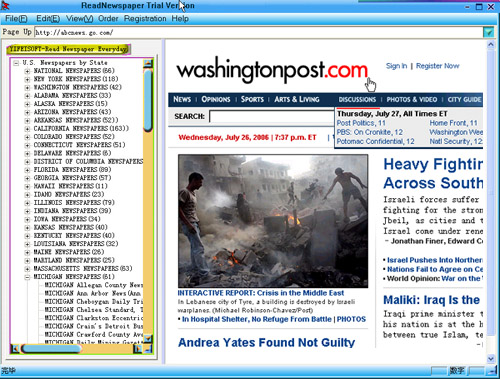
Task: Click tree horizontal scroll-right arrow
Action: click(137, 349)
